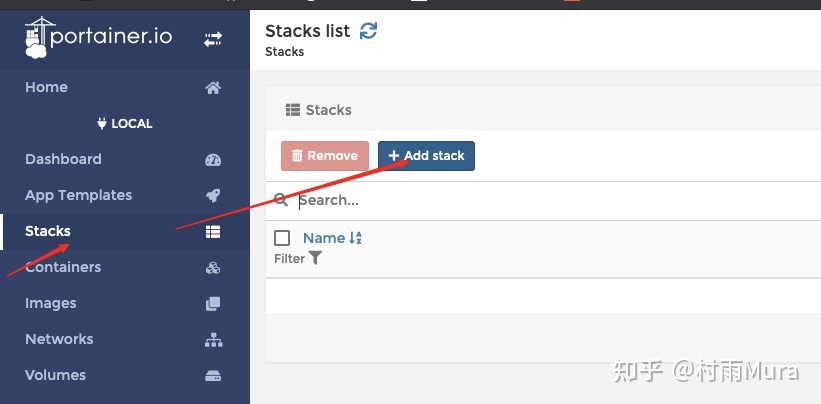
Task: Go to the Containers menu item
Action: (x=63, y=267)
